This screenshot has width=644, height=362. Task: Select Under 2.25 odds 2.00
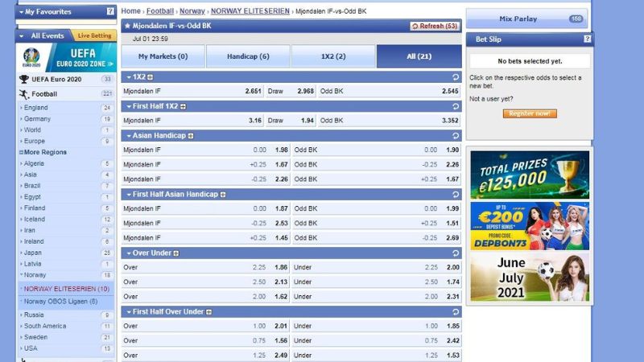[x=453, y=267]
